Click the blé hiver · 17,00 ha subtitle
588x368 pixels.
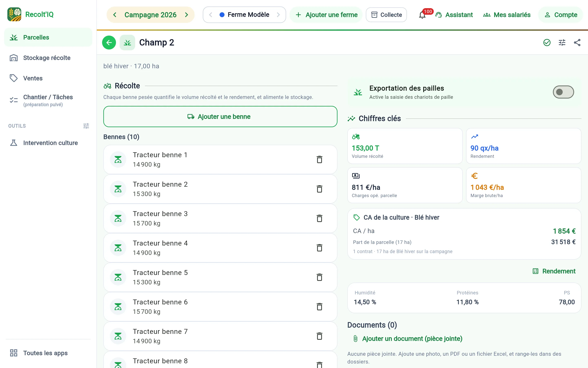click(131, 66)
